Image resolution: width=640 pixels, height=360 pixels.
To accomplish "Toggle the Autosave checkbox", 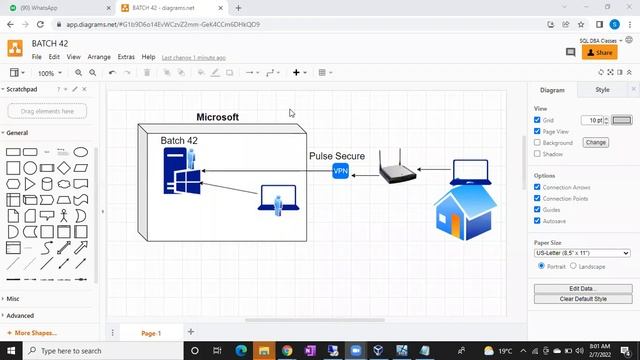I will (x=537, y=220).
